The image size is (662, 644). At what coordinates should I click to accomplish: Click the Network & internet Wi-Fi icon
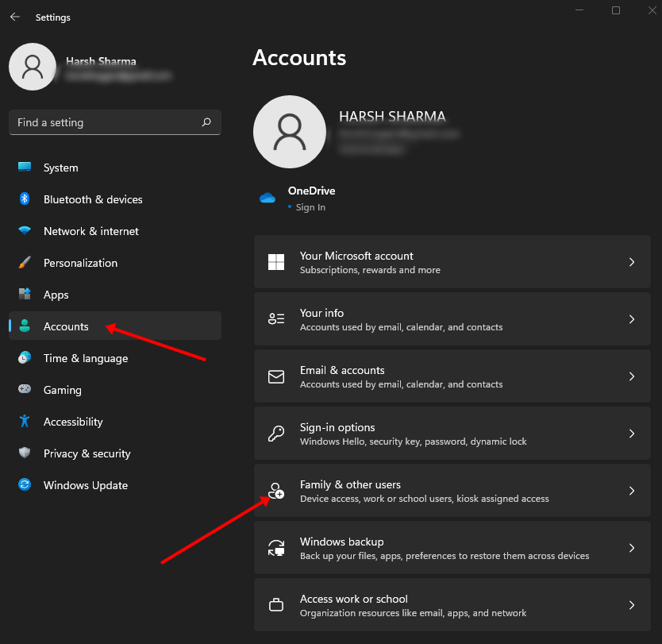(25, 231)
